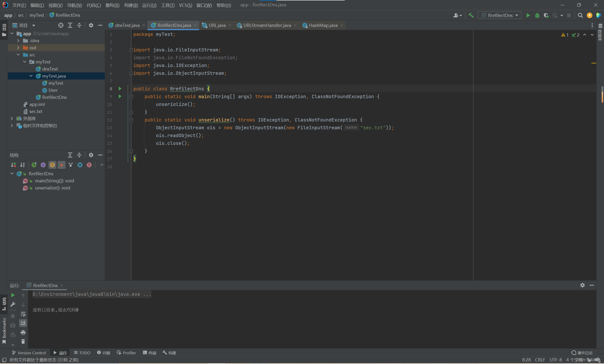Click the orange IDE update arrow icon
This screenshot has width=604, height=364.
590,15
